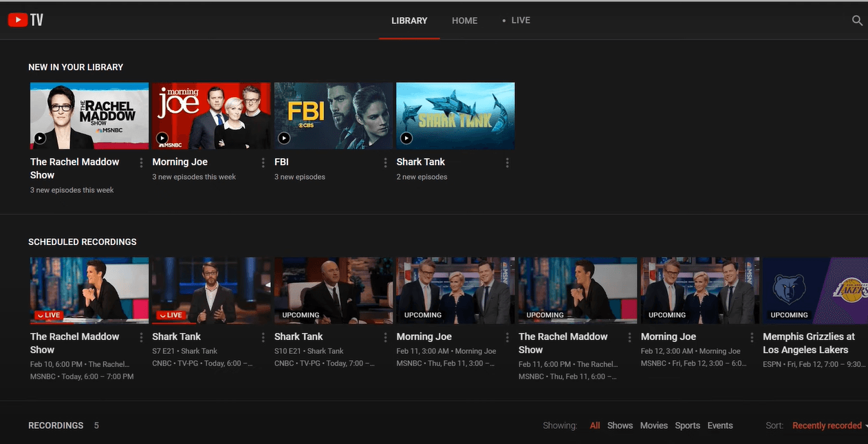Screen dimensions: 868x444
Task: Open the FBI show thumbnail
Action: click(x=334, y=116)
